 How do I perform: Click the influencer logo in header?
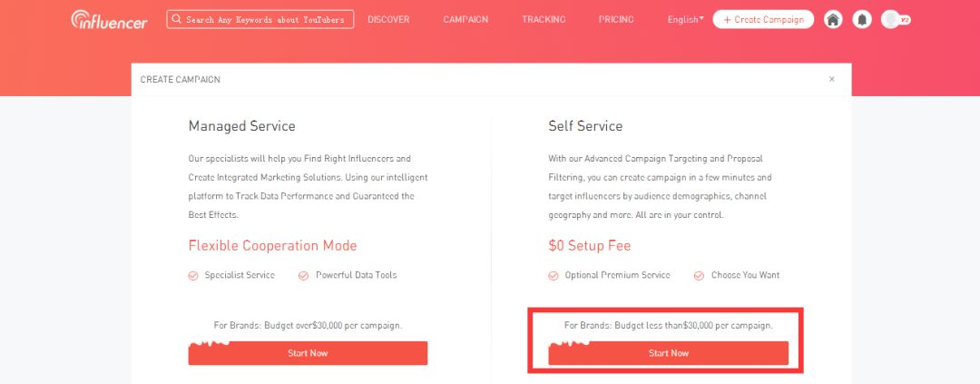(110, 19)
